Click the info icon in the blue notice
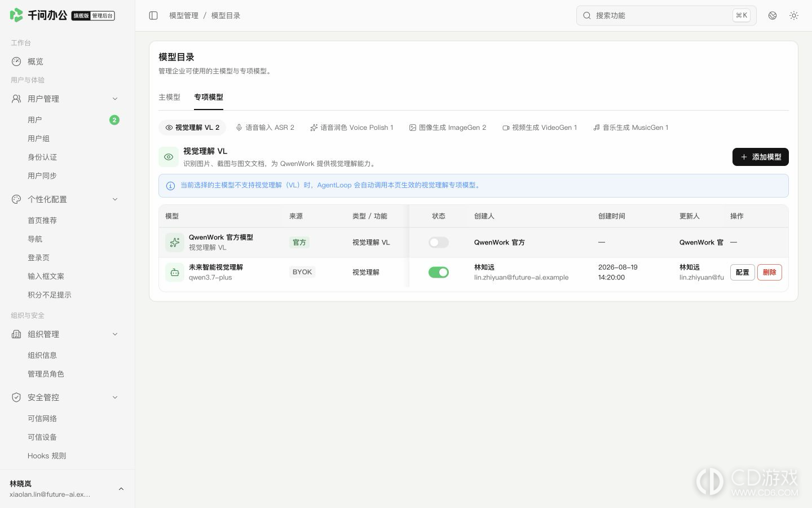Viewport: 812px width, 508px height. pyautogui.click(x=170, y=186)
